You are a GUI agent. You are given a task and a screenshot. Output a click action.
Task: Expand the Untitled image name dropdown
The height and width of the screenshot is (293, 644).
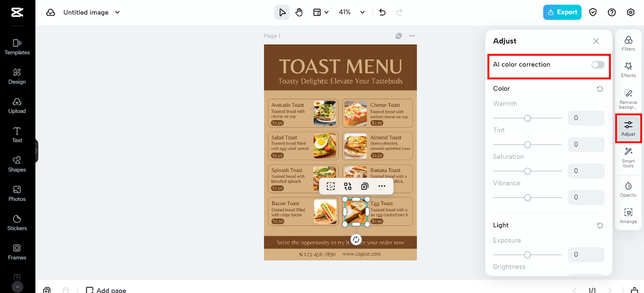118,13
